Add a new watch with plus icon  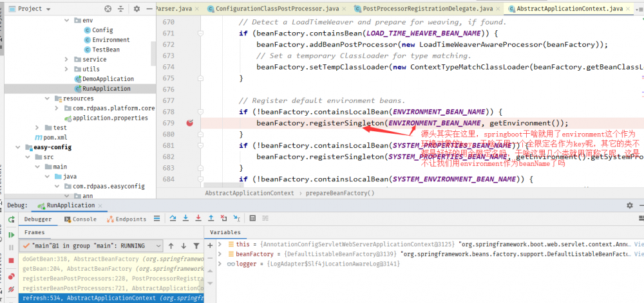tap(211, 245)
